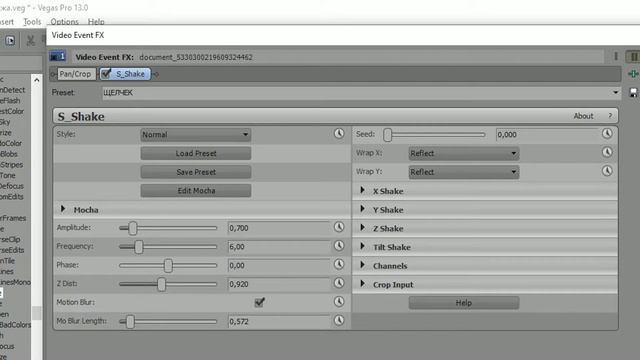Screen dimensions: 640x360
Task: Click the Style animate clock icon
Action: 339,133
